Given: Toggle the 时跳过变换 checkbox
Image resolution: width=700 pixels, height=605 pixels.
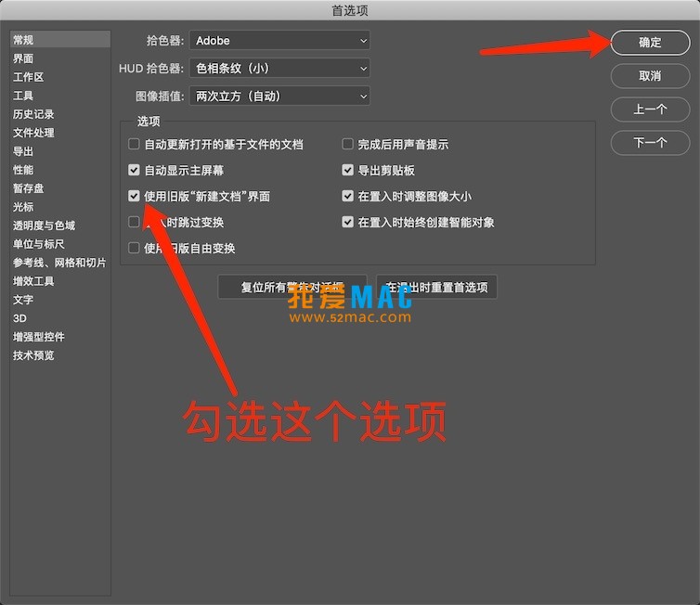Looking at the screenshot, I should (x=134, y=222).
